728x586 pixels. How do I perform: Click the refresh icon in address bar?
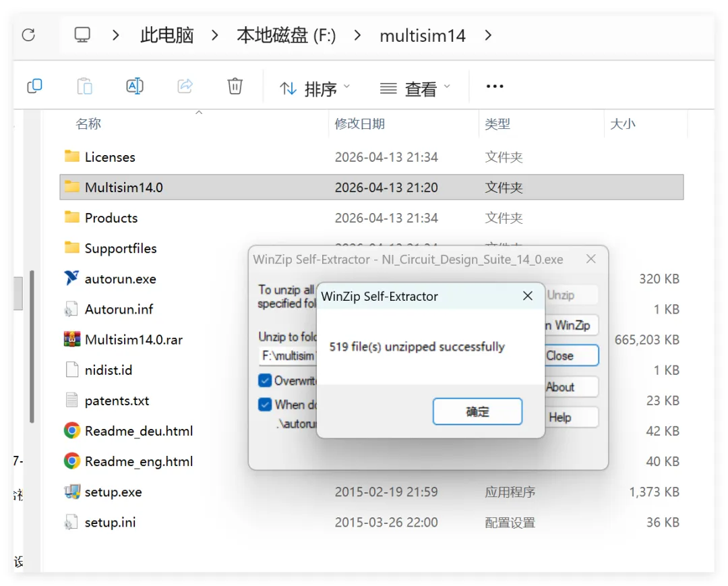click(28, 35)
